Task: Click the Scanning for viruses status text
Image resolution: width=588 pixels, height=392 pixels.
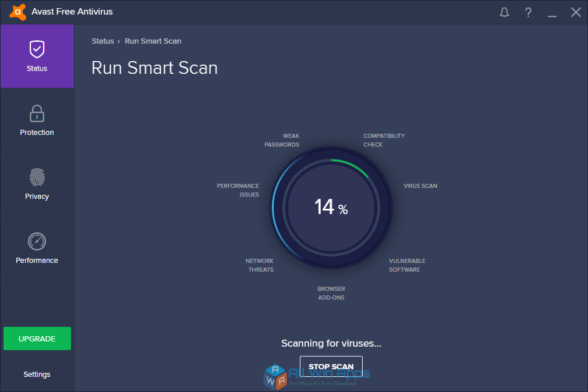Action: 331,343
